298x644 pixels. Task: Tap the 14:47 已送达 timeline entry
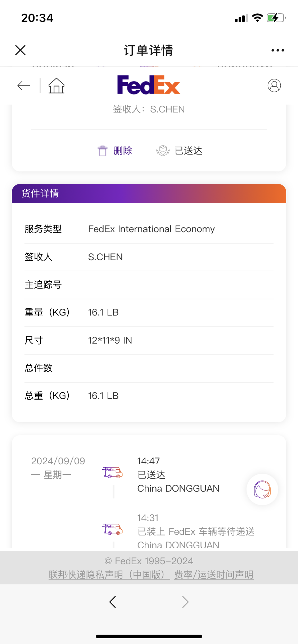coord(178,475)
